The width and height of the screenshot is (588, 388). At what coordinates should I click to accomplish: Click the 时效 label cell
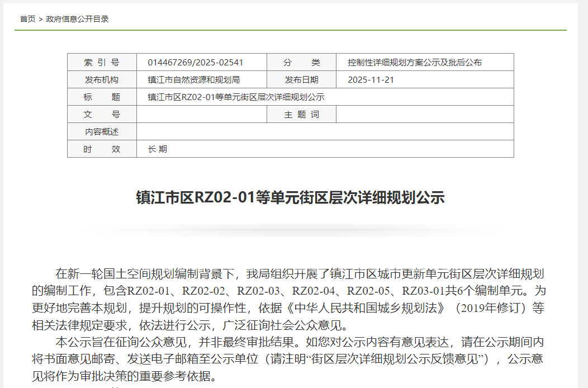[x=102, y=149]
